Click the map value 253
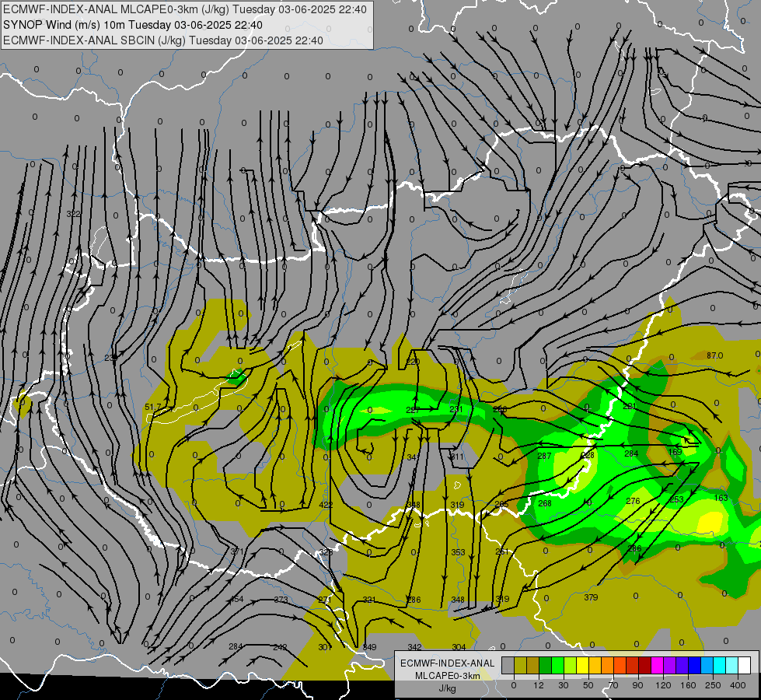 (x=676, y=499)
